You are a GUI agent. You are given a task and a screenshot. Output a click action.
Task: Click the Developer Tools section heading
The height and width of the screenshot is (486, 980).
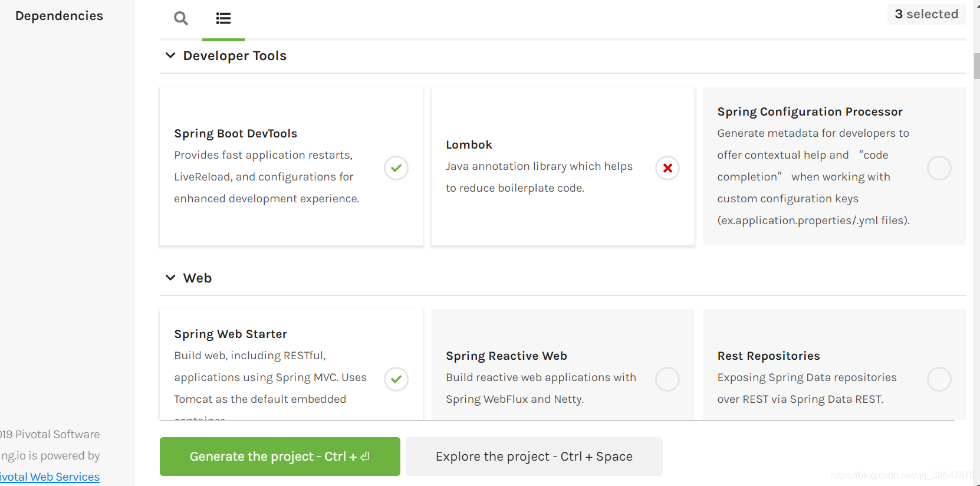click(235, 55)
